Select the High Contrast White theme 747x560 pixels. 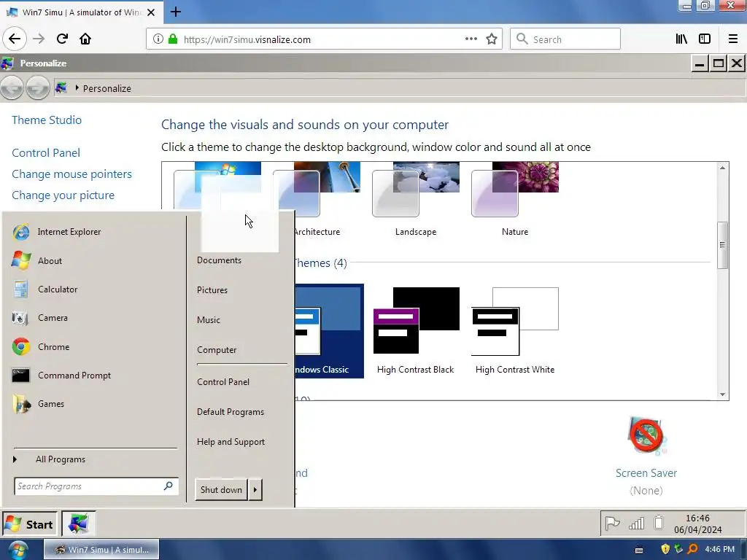(514, 331)
